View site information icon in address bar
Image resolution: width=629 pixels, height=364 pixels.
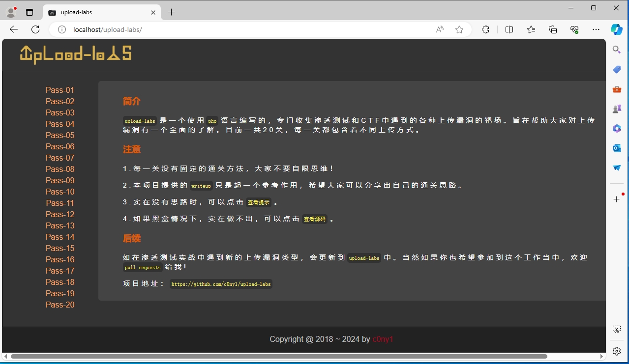62,29
